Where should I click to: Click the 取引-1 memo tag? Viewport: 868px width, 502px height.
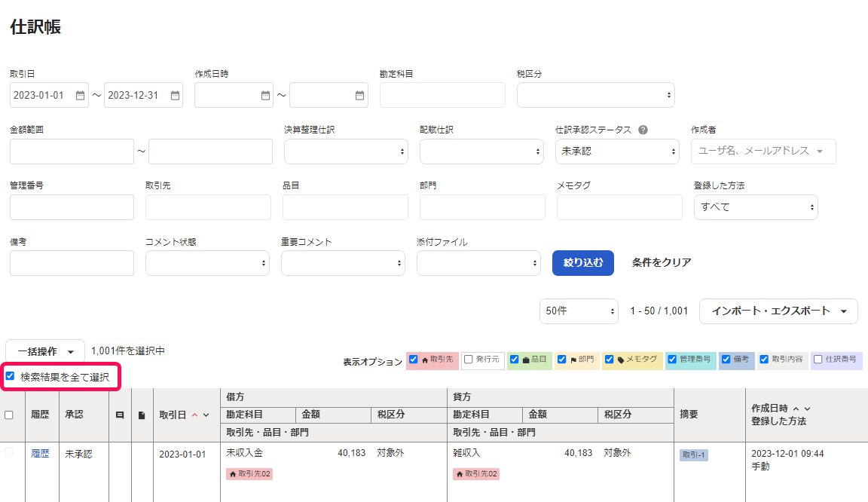click(x=694, y=455)
